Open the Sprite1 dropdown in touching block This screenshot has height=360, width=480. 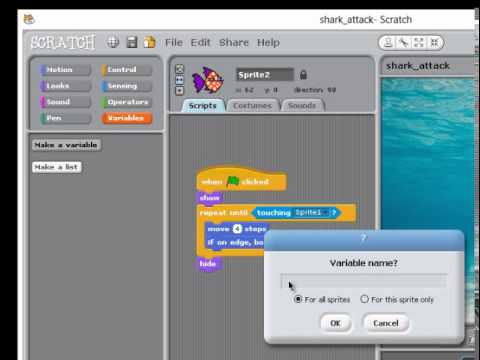click(312, 213)
